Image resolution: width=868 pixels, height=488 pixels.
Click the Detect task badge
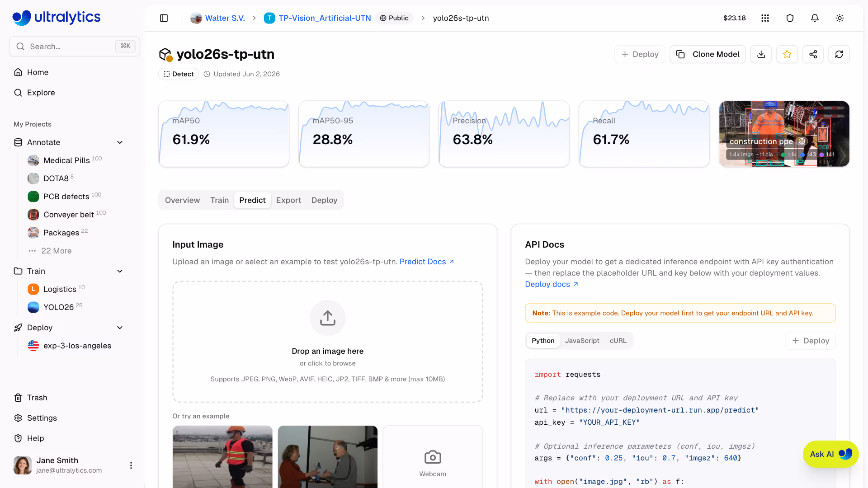[x=179, y=74]
